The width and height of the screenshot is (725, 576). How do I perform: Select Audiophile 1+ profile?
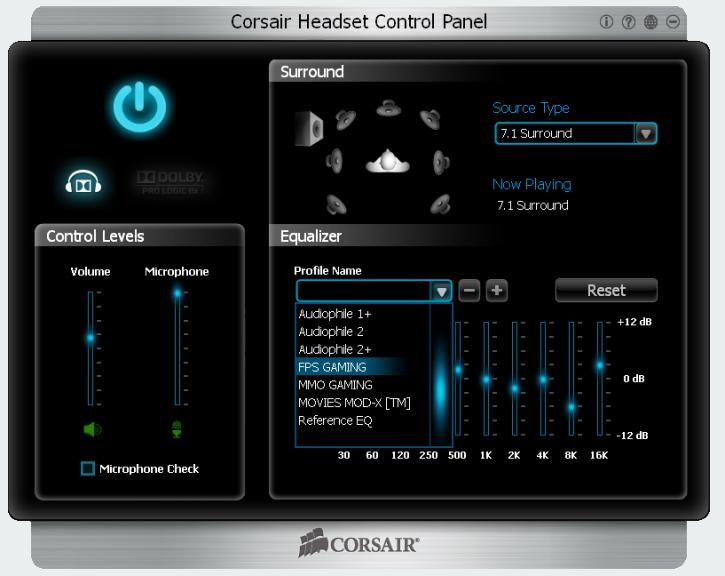coord(362,314)
